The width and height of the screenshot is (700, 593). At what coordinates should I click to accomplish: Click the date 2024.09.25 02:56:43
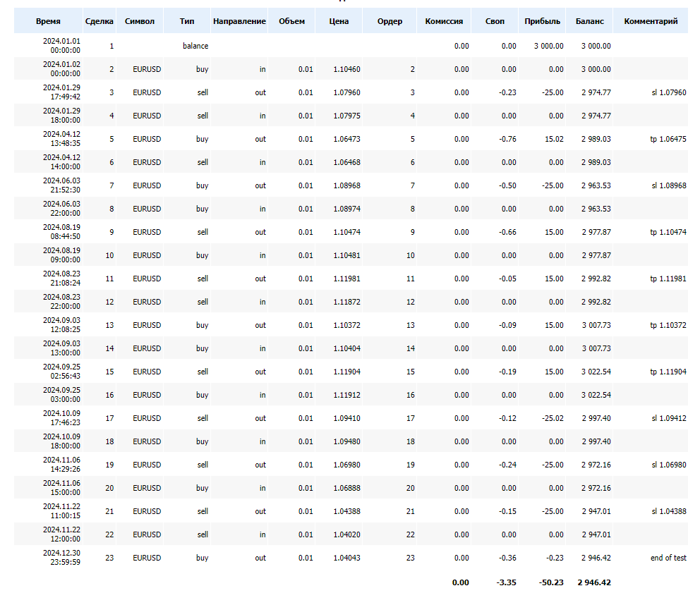pyautogui.click(x=61, y=372)
